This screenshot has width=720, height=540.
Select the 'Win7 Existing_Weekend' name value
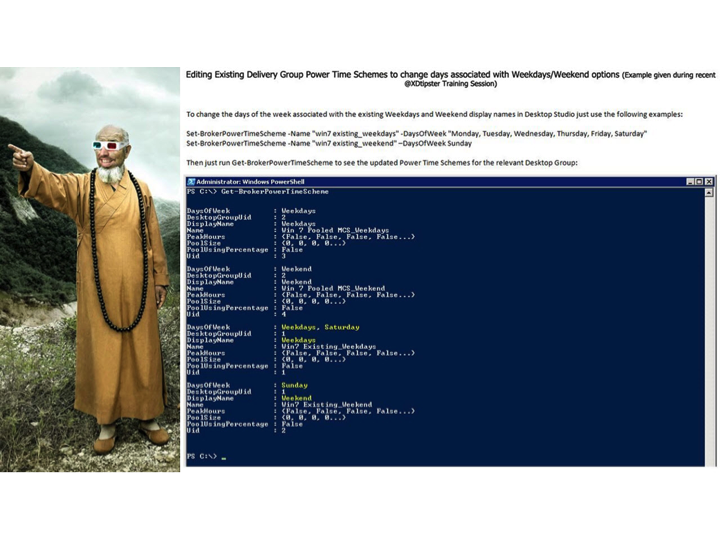tap(327, 405)
